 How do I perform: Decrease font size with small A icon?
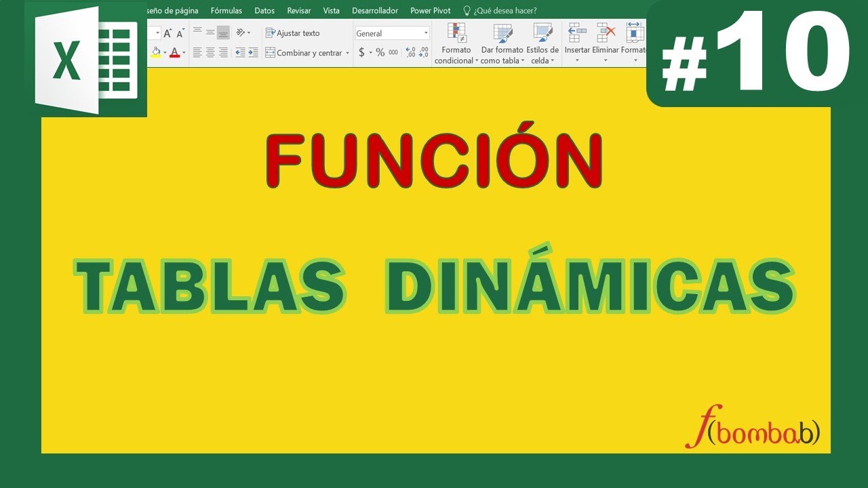tap(180, 33)
